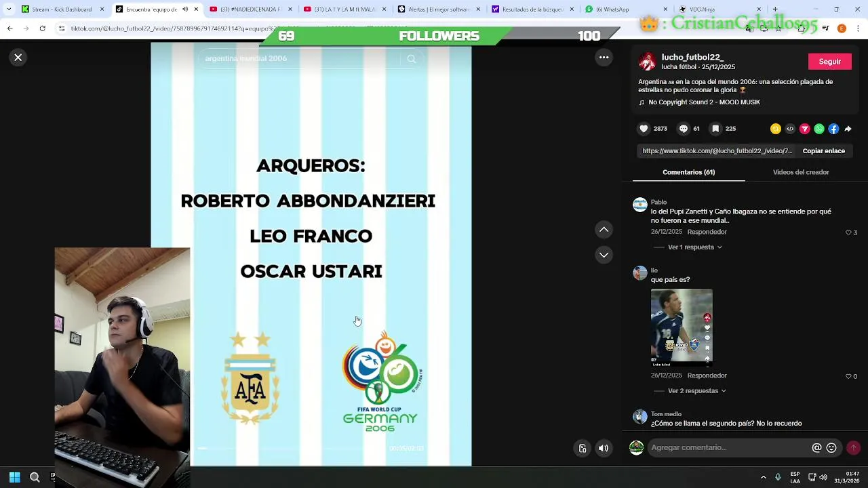Open a new browser tab with plus
868x488 pixels.
coord(775,9)
